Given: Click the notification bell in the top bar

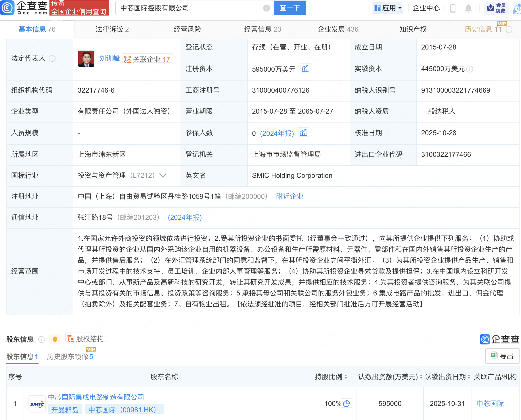Looking at the screenshot, I should coord(468,8).
